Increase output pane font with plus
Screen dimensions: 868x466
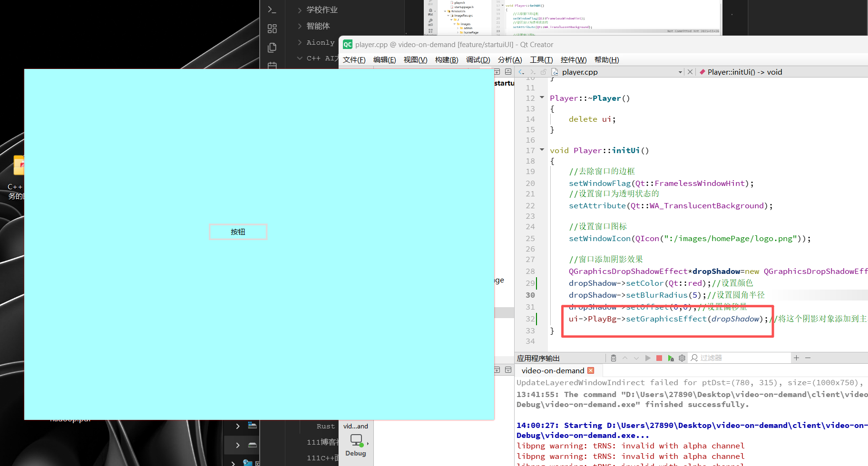796,358
